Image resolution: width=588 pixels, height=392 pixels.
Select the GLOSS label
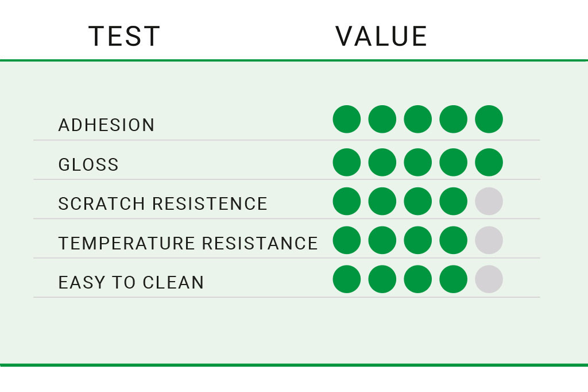point(88,164)
